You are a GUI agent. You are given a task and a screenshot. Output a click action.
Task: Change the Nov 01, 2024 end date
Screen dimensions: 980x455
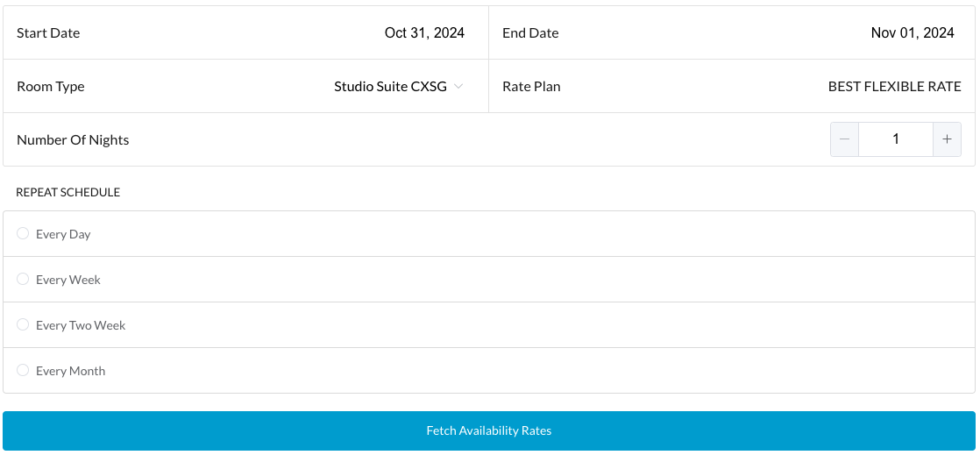pos(912,33)
